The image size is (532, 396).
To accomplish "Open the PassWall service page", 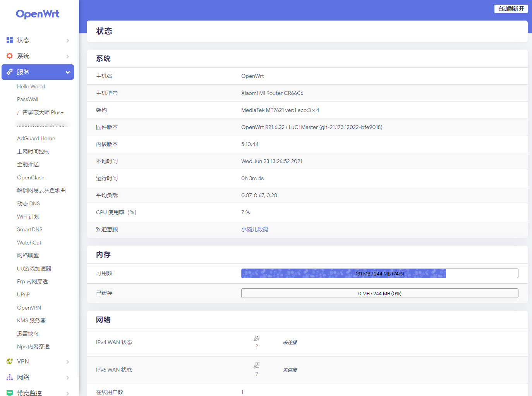I will pos(27,99).
